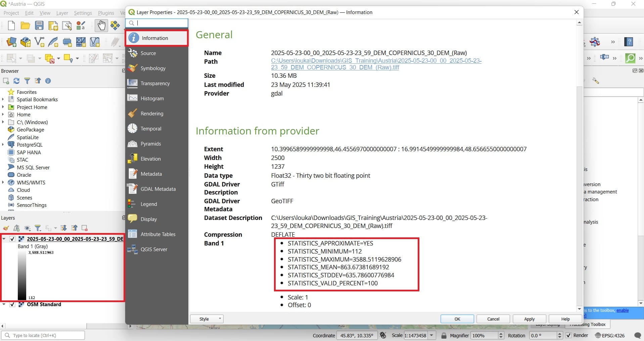Open the Transparency tab
The height and width of the screenshot is (341, 644).
156,83
